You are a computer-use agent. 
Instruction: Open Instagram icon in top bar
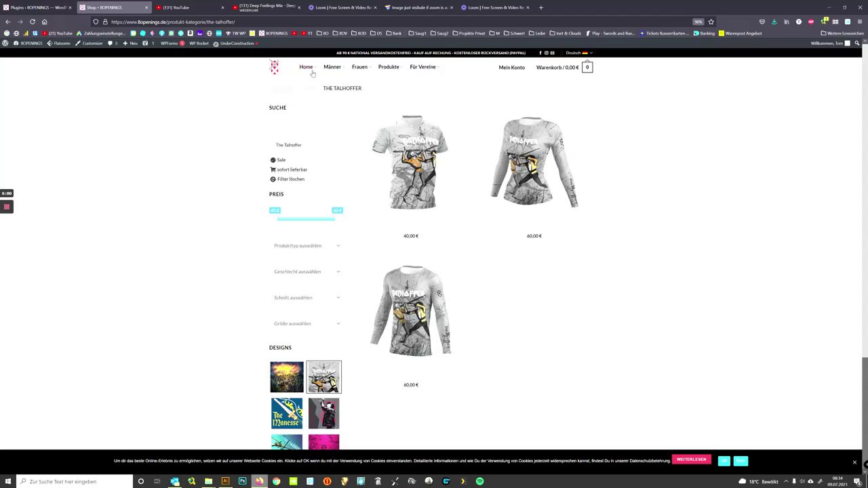coord(546,53)
